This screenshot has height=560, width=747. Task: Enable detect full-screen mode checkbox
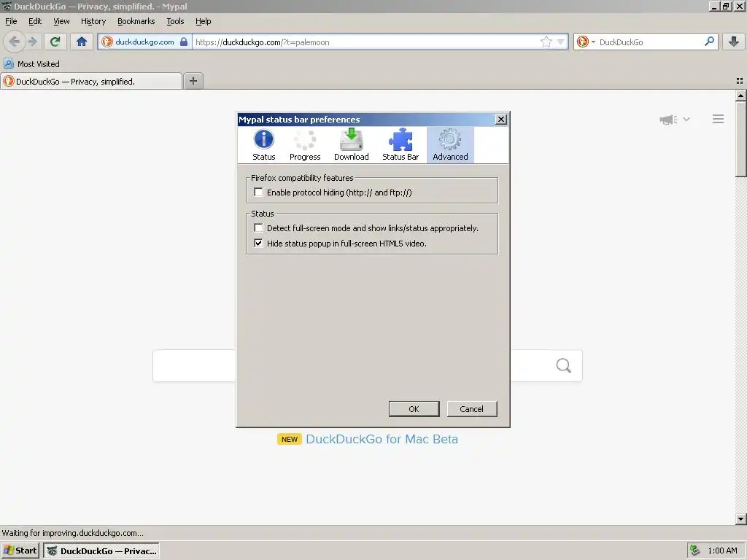tap(258, 227)
